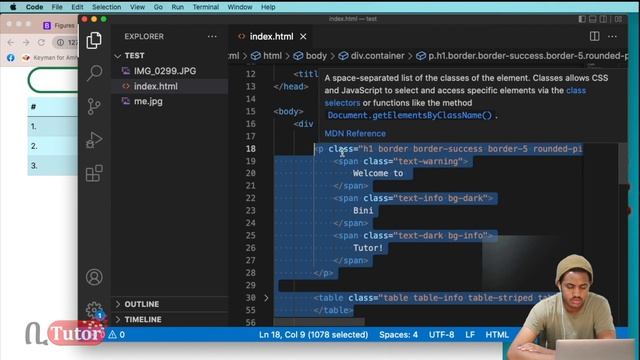Open the Window menu
Viewport: 640px width, 360px height.
coord(240,7)
